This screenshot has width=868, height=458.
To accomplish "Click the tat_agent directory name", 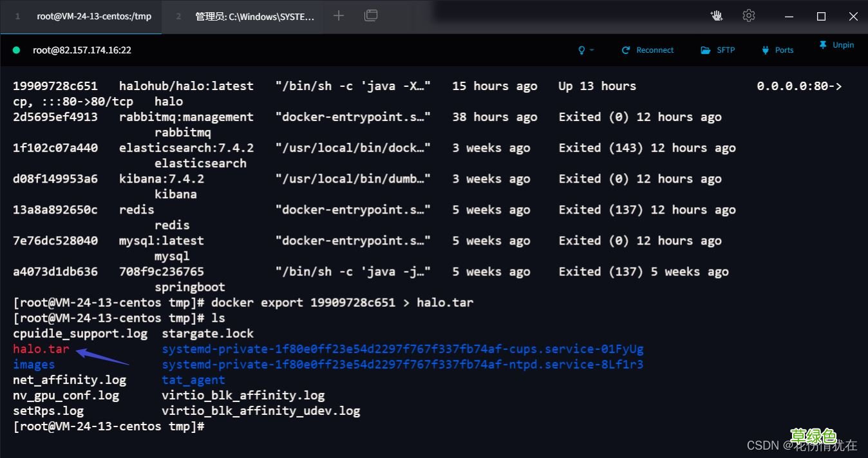I will [193, 380].
